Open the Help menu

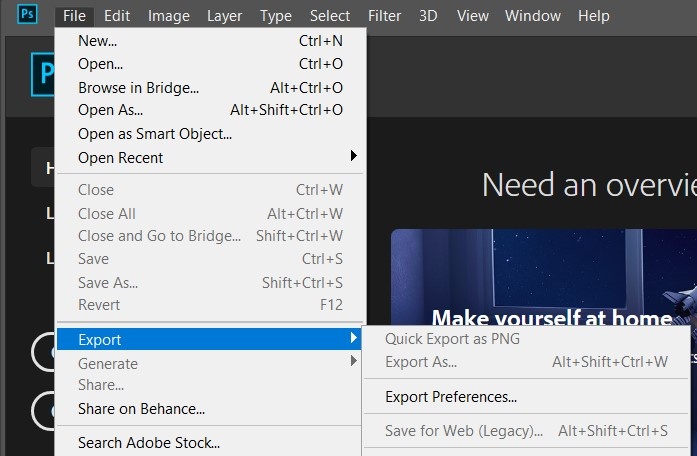pyautogui.click(x=593, y=16)
